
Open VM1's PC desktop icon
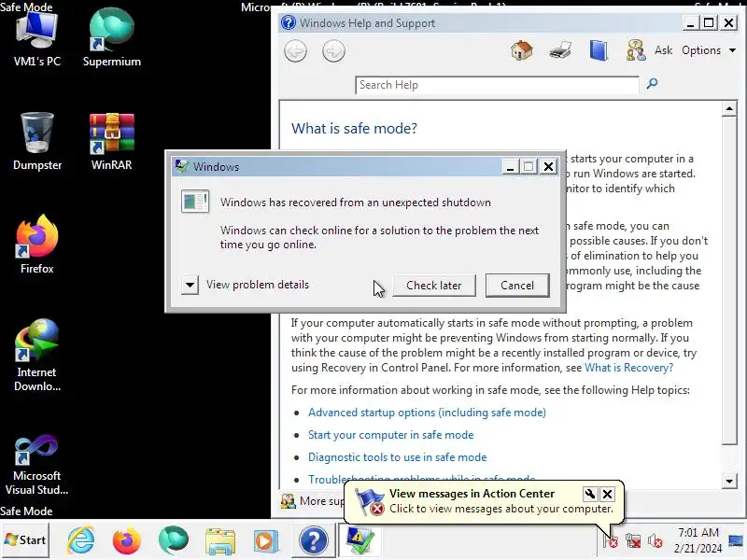[x=36, y=38]
